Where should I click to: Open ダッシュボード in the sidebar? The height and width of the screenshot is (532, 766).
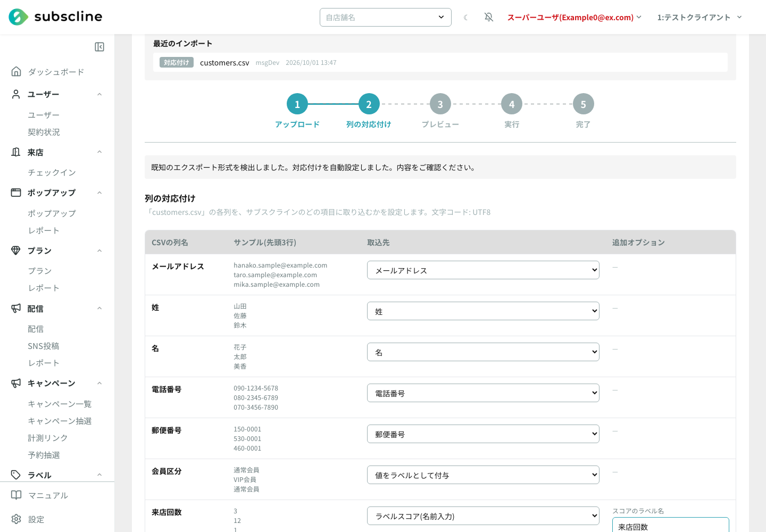click(x=56, y=72)
